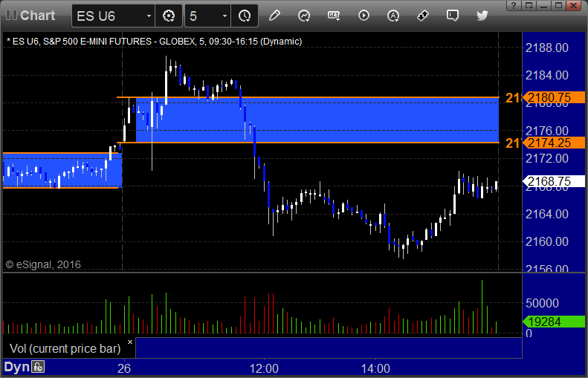Click the 14:00 time axis label

[375, 368]
